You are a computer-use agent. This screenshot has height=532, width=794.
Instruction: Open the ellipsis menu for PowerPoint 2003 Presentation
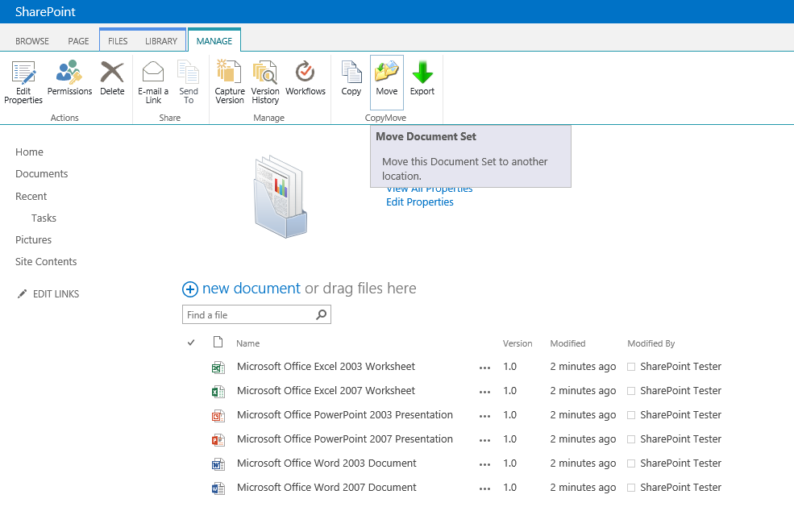[x=484, y=417]
